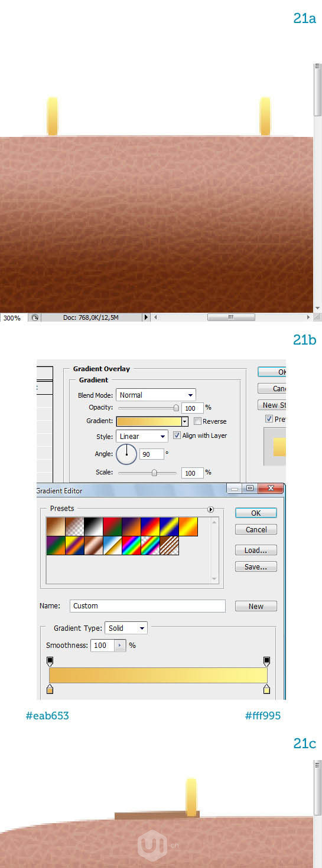Open the Gradient Type Solid dropdown

coord(126,628)
